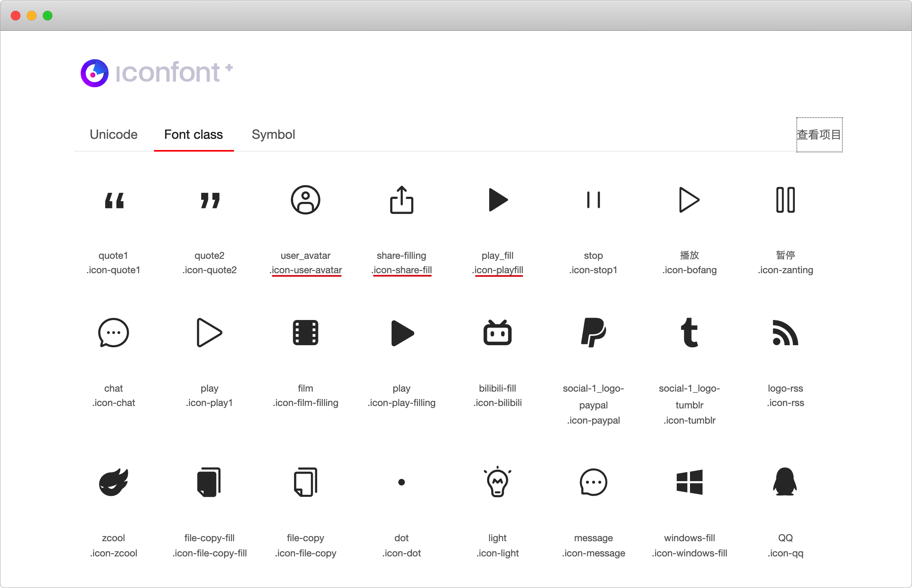Click the .icon-message class text

click(x=594, y=553)
